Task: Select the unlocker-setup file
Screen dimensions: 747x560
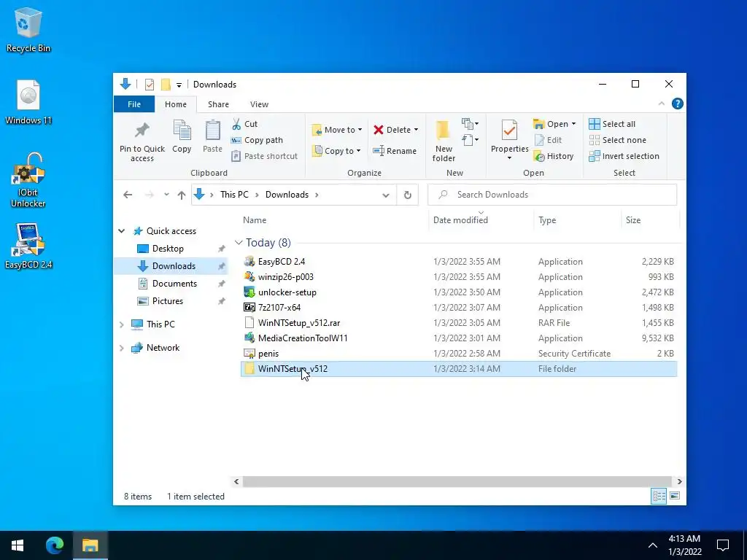Action: pyautogui.click(x=458, y=292)
